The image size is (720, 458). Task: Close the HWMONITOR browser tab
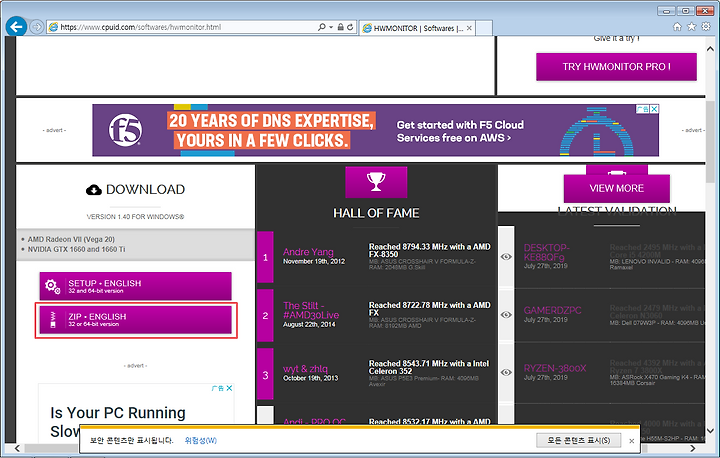[469, 28]
